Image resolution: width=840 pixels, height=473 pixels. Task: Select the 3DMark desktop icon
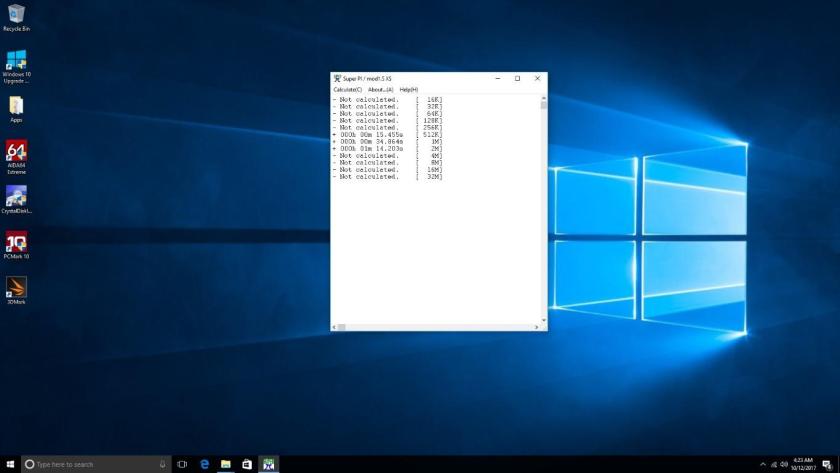[16, 290]
